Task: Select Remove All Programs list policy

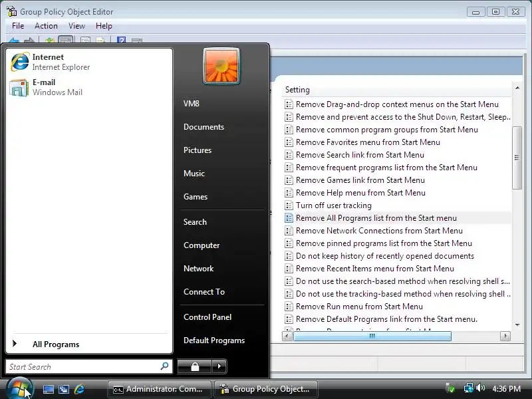Action: 376,218
